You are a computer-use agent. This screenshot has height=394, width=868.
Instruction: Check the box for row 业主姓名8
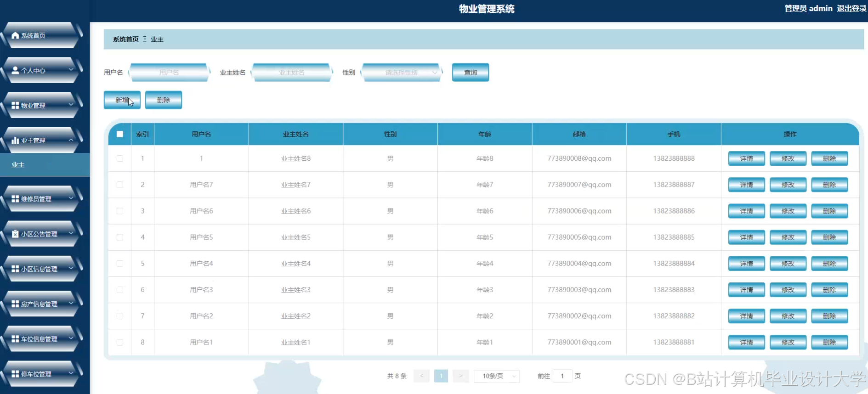pyautogui.click(x=120, y=158)
